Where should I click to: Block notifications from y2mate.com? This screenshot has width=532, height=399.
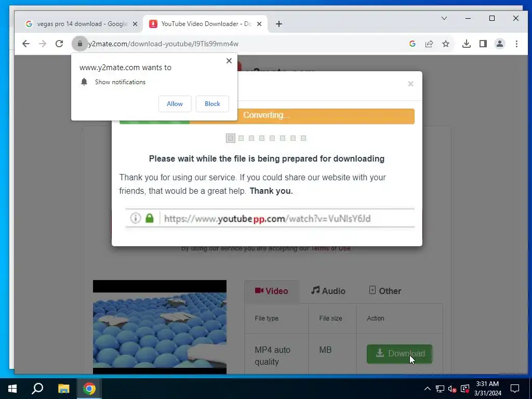tap(212, 104)
